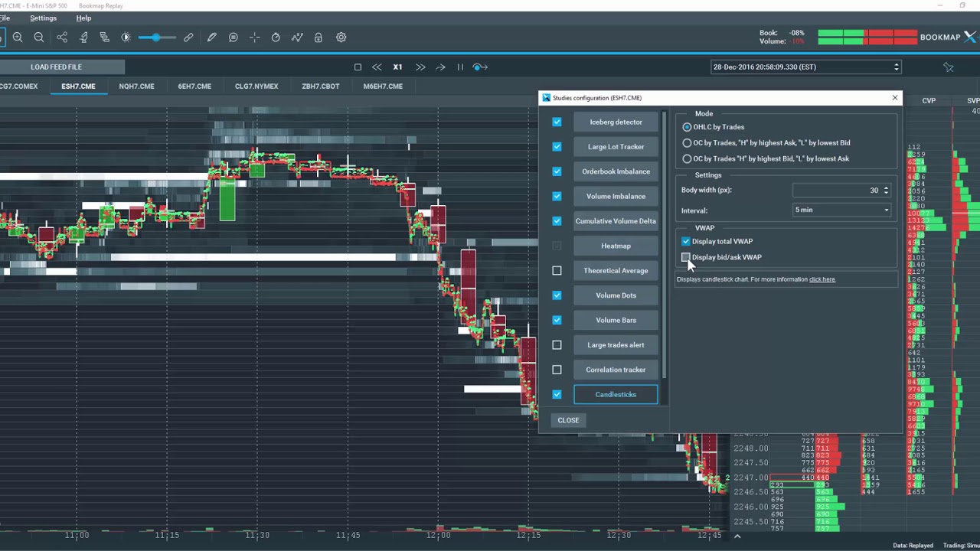This screenshot has width=980, height=551.
Task: Switch to the ZBH7.CBOT tab
Action: [x=320, y=86]
